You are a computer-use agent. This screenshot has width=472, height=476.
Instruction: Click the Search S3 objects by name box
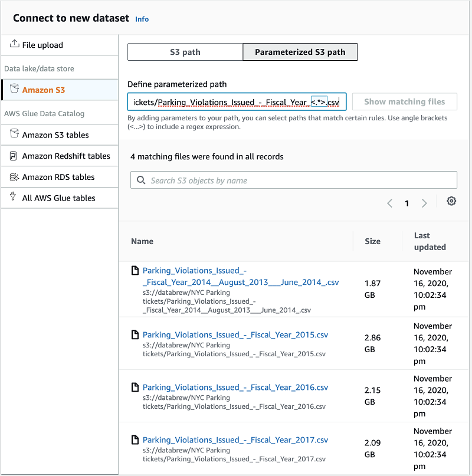point(265,180)
